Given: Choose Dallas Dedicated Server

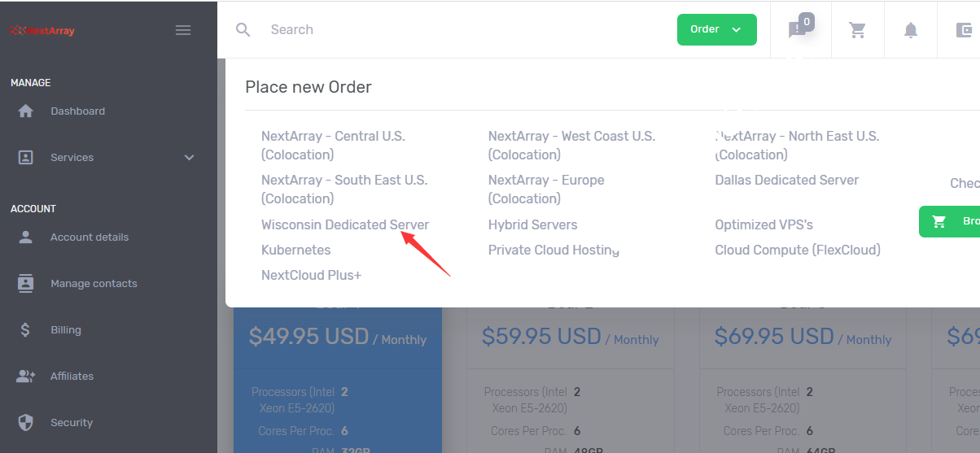Looking at the screenshot, I should tap(786, 180).
